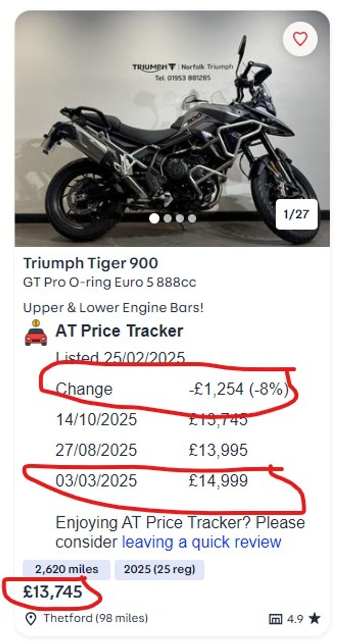Click the 2,620 miles badge
This screenshot has height=644, width=348.
[66, 570]
